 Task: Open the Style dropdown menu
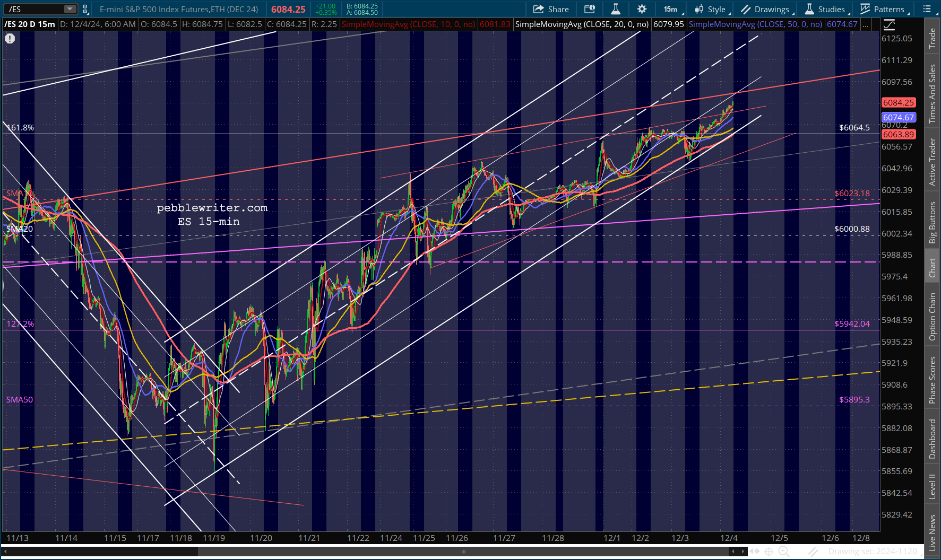713,9
